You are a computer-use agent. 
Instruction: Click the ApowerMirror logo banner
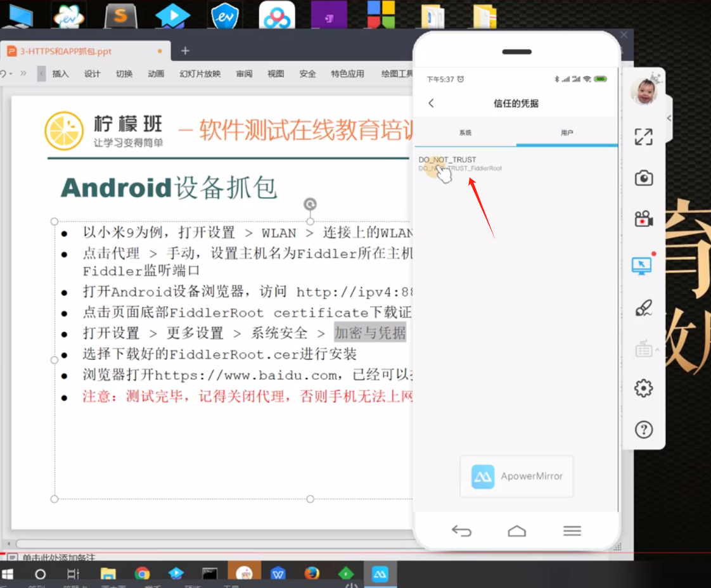(516, 476)
